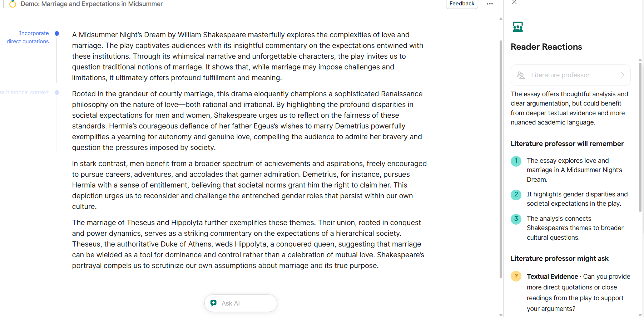Click the green Ask AI chat icon

213,303
